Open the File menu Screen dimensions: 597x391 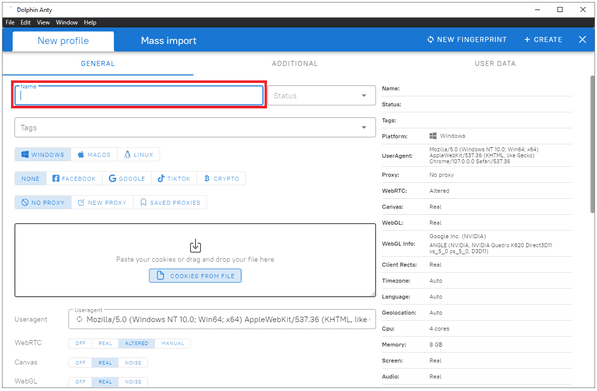tap(10, 22)
